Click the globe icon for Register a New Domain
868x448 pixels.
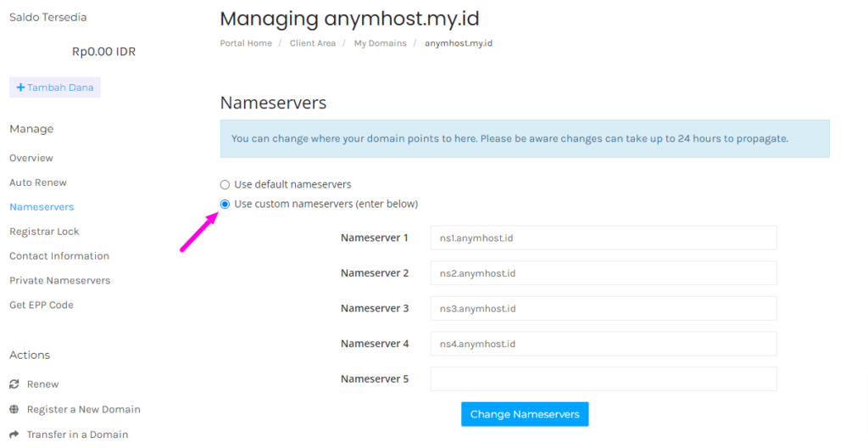14,409
